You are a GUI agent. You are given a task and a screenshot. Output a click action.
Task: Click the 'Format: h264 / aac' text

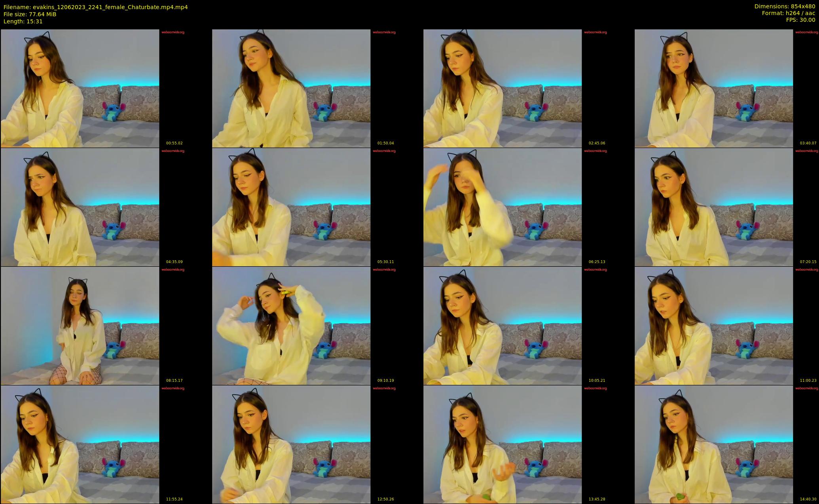[789, 13]
